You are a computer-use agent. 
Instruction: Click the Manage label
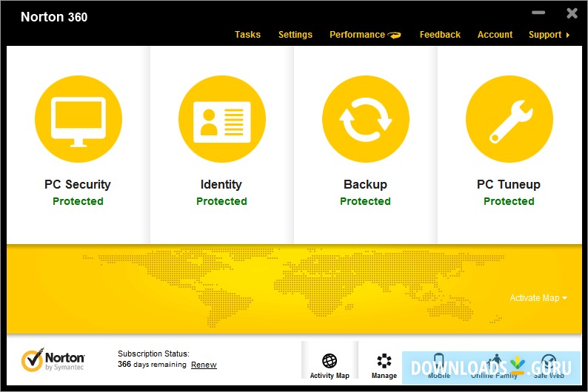(x=384, y=376)
